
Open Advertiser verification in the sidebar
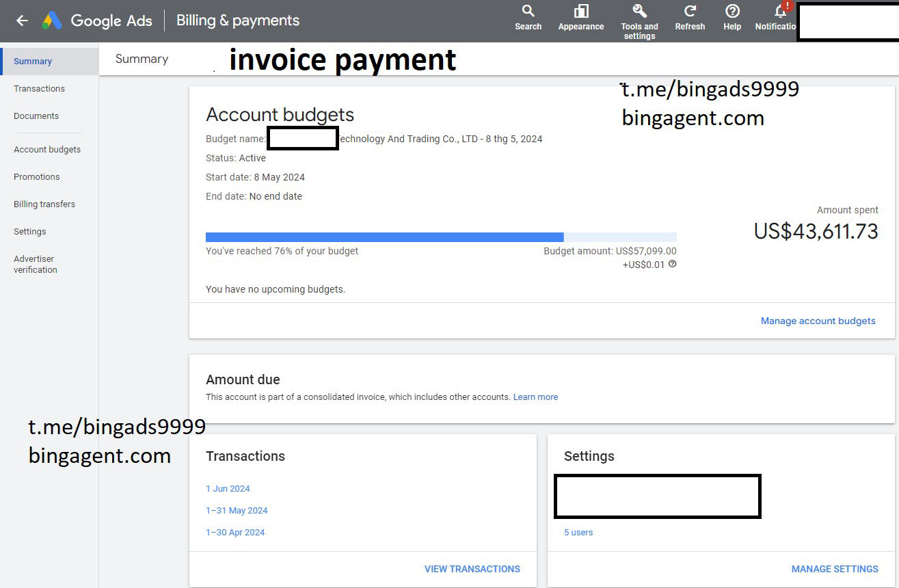point(36,265)
